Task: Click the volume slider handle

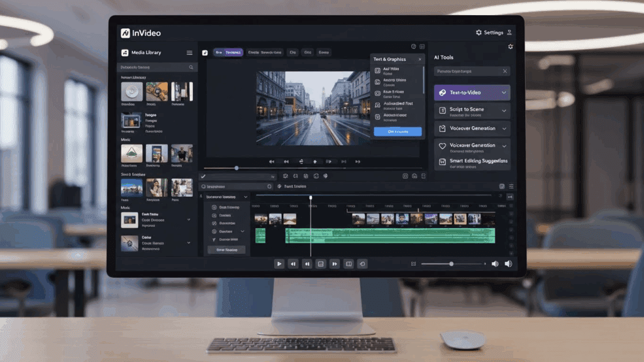Action: click(x=451, y=264)
